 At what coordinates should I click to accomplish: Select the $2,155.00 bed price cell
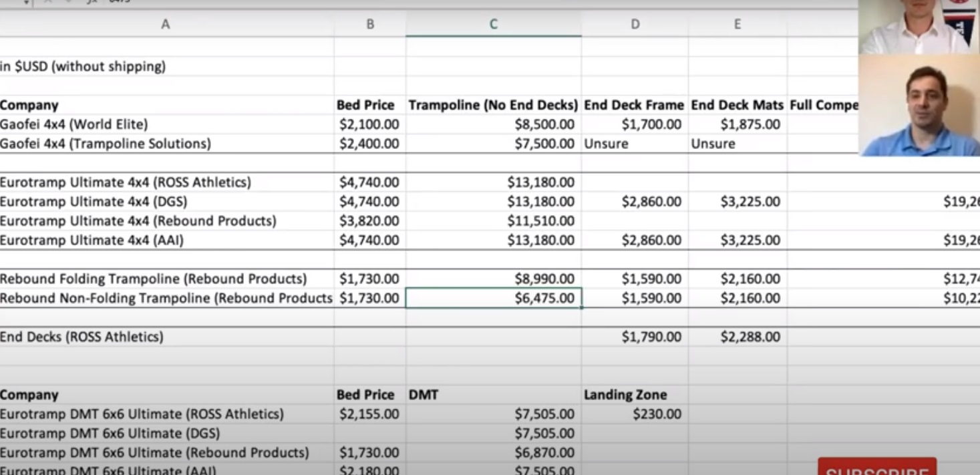click(x=370, y=414)
